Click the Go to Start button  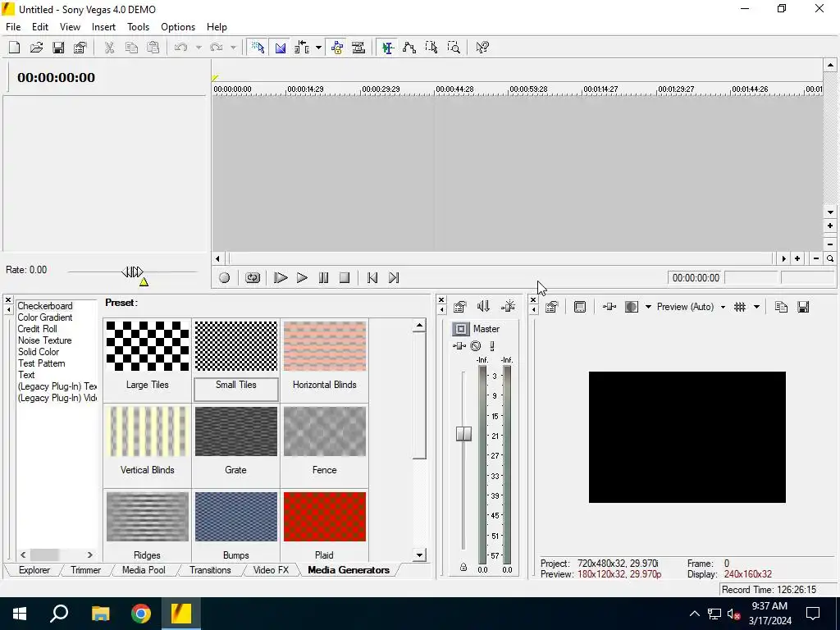click(x=372, y=277)
